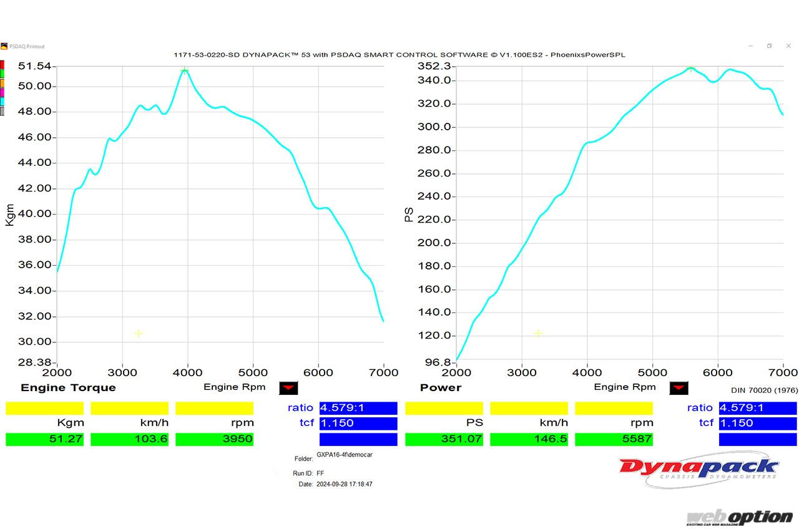
Task: Restore down the PSDAQ Printout window
Action: tap(769, 46)
